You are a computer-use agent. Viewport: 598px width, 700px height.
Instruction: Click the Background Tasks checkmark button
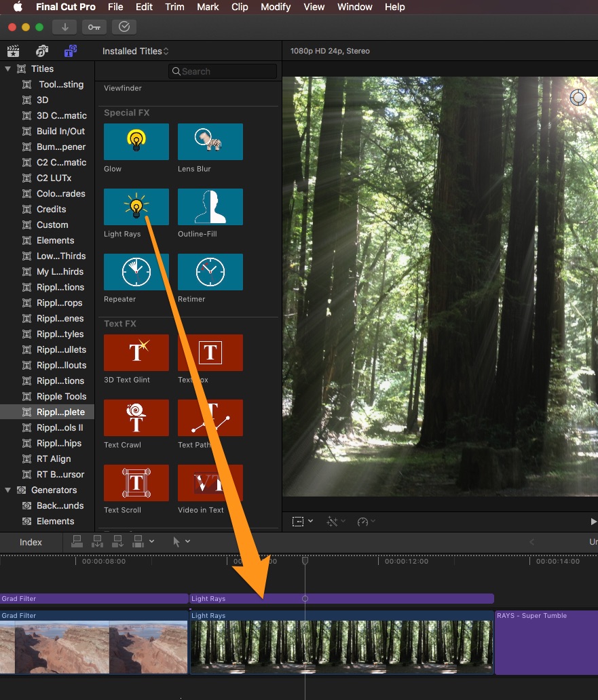coord(124,27)
